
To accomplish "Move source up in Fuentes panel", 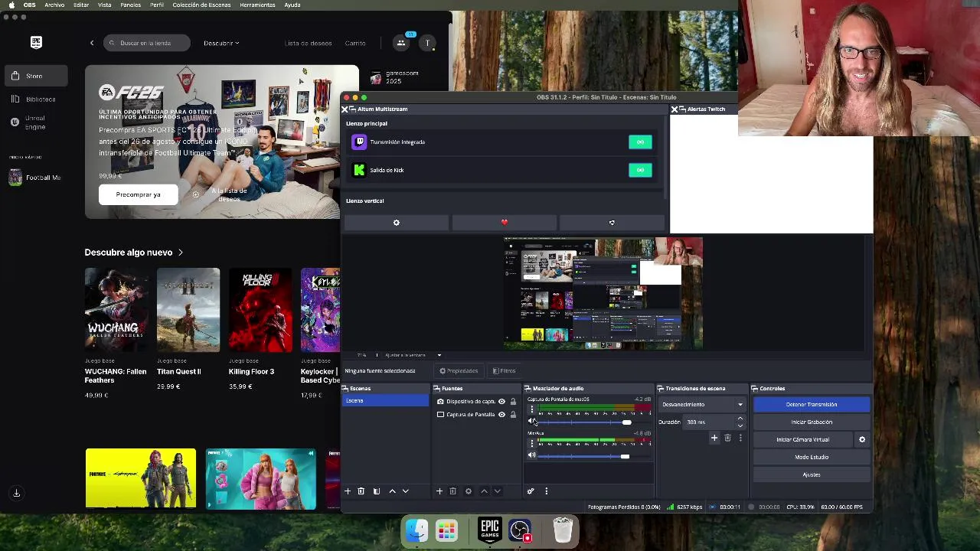I will (484, 491).
